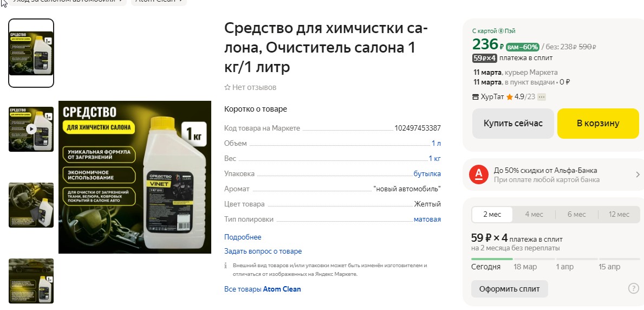Click the Купить сейчас button
This screenshot has height=310, width=644.
click(513, 124)
